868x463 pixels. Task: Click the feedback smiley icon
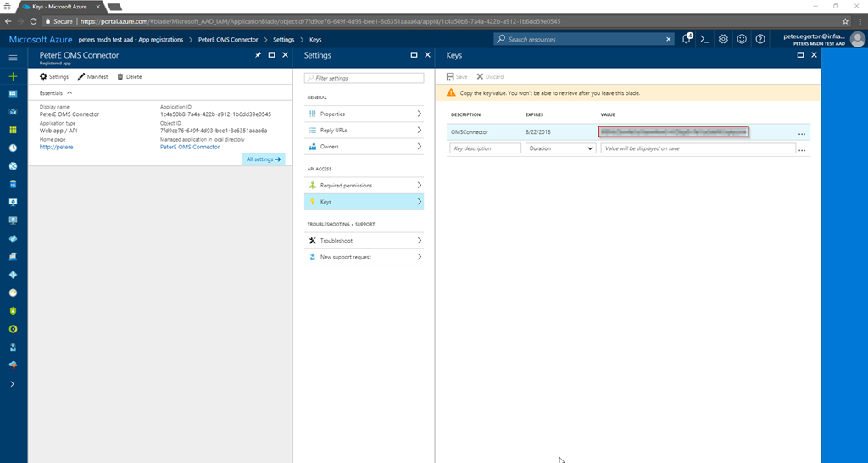pos(742,39)
